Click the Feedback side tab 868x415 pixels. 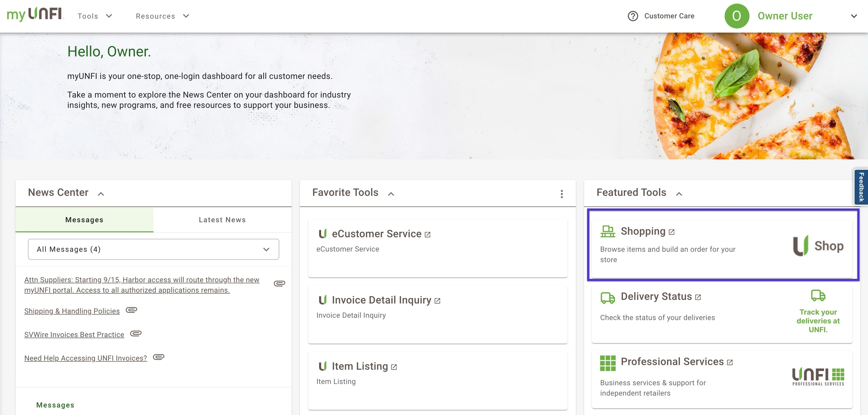860,187
